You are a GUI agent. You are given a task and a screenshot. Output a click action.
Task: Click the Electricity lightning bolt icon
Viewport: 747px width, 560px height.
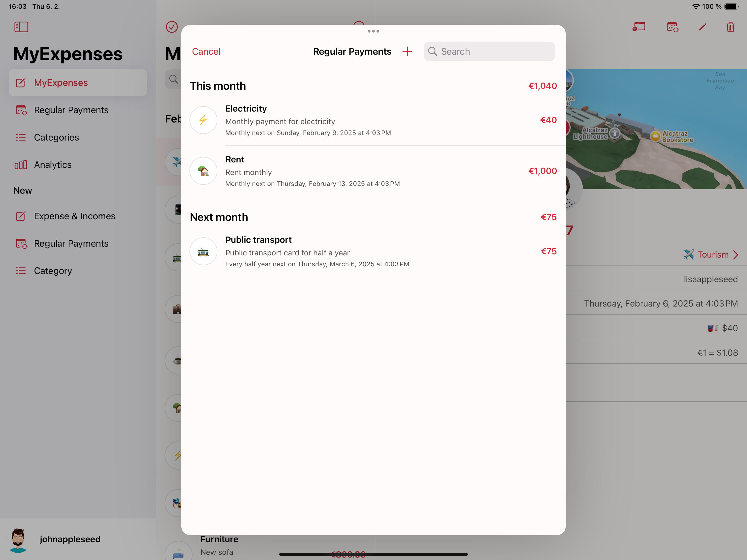tap(203, 120)
